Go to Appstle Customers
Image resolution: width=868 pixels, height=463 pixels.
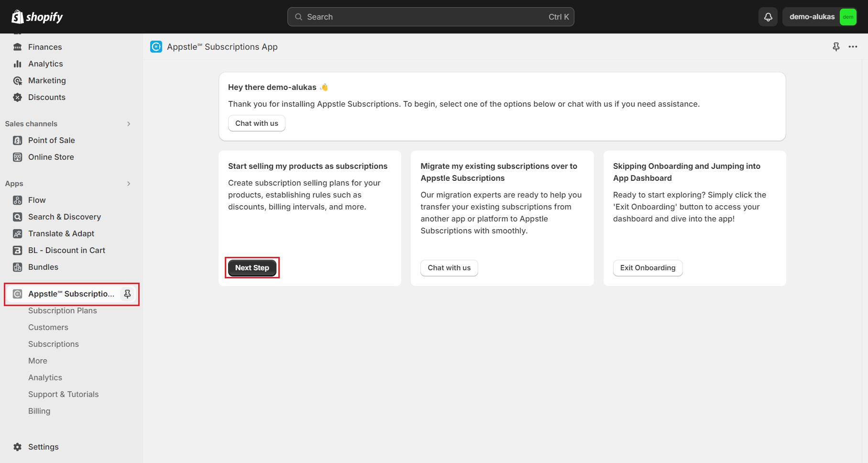[x=48, y=327]
